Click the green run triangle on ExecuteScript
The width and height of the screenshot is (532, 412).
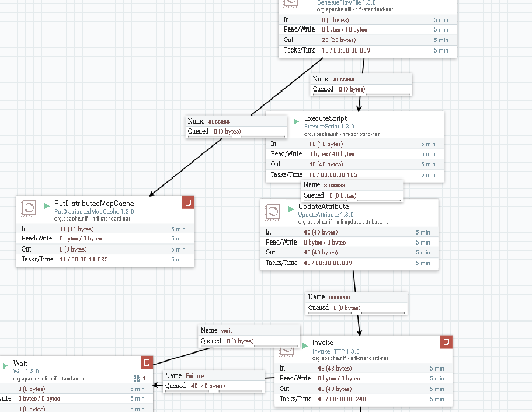295,121
